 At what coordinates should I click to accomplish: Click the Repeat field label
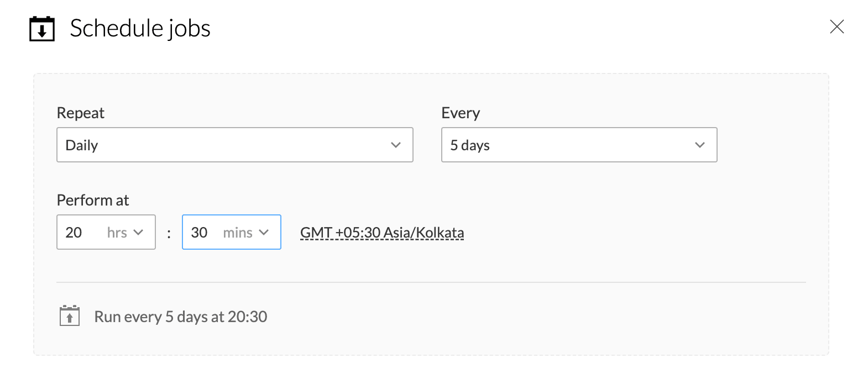[81, 113]
